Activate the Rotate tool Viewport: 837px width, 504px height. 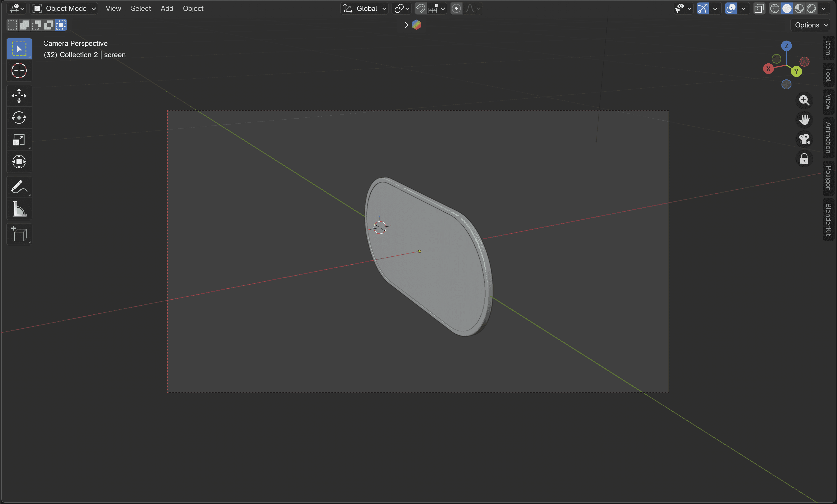pyautogui.click(x=19, y=118)
